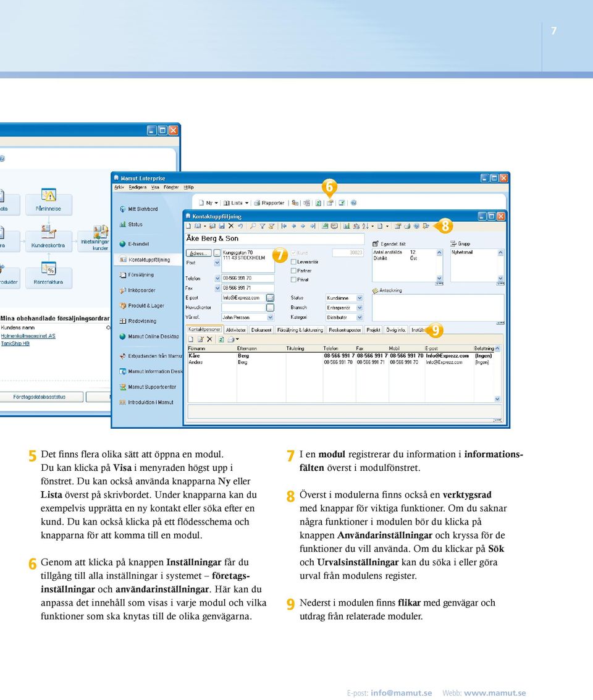Click the Huvudkontor browse button
Image resolution: width=593 pixels, height=700 pixels.
(x=270, y=308)
